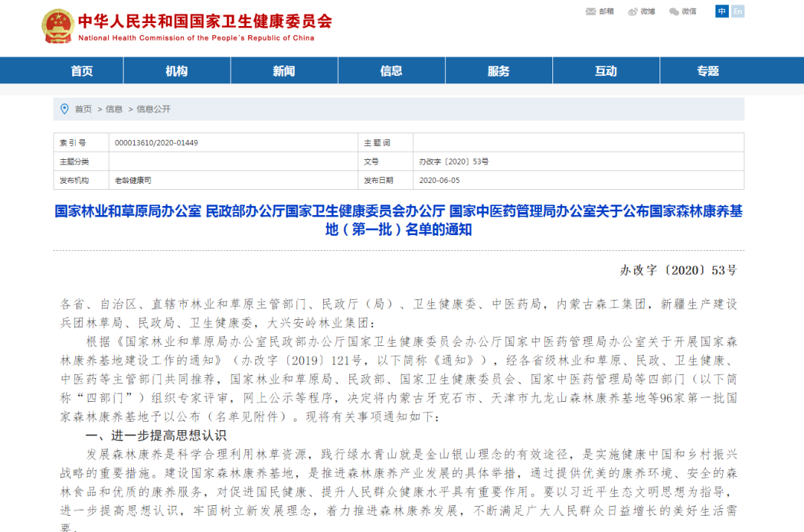
Task: Click the 邮箱 text link
Action: [x=607, y=11]
